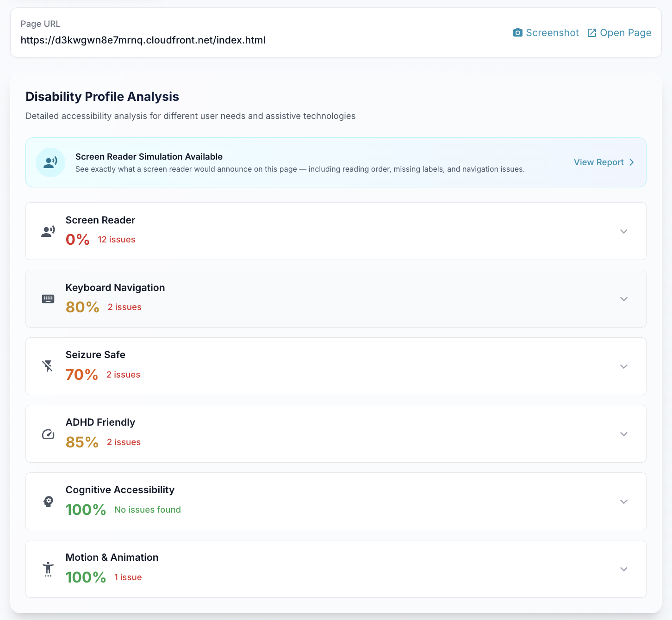Open the View Report link
This screenshot has width=672, height=620.
pos(604,162)
